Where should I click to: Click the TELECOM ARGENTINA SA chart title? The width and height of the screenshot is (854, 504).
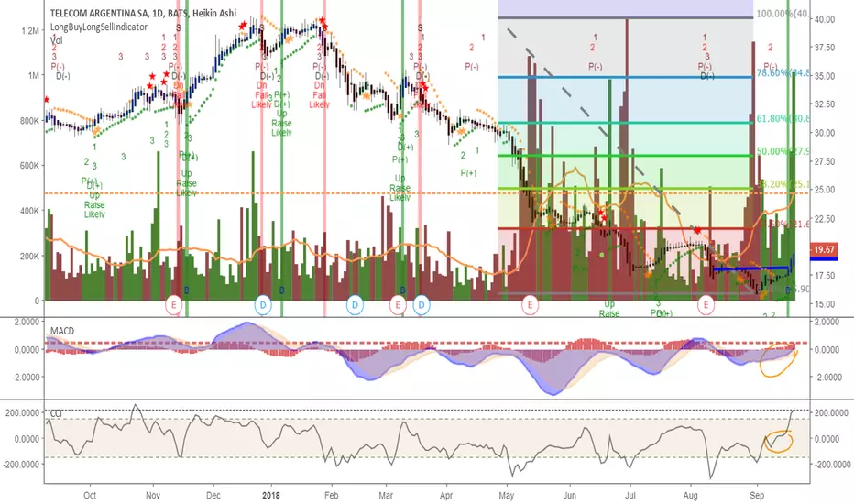pos(143,14)
